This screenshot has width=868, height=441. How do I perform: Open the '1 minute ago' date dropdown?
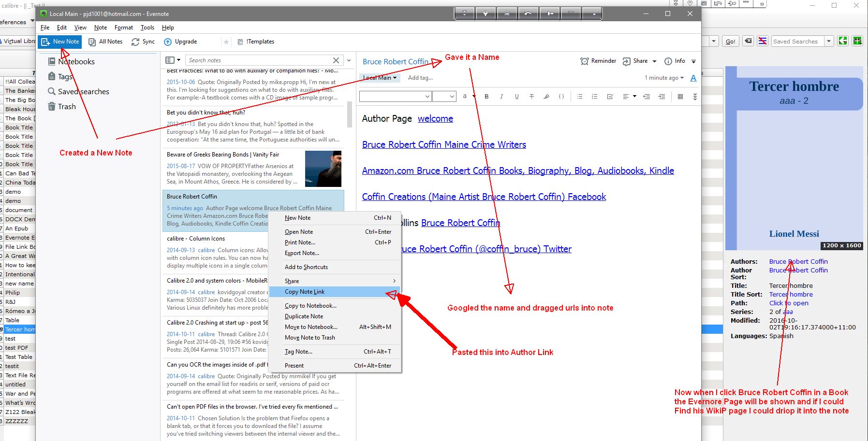point(664,78)
